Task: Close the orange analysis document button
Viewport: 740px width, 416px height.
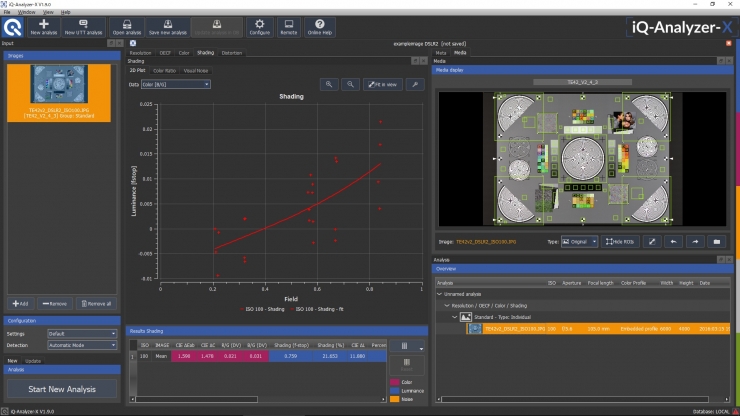Action: [729, 43]
